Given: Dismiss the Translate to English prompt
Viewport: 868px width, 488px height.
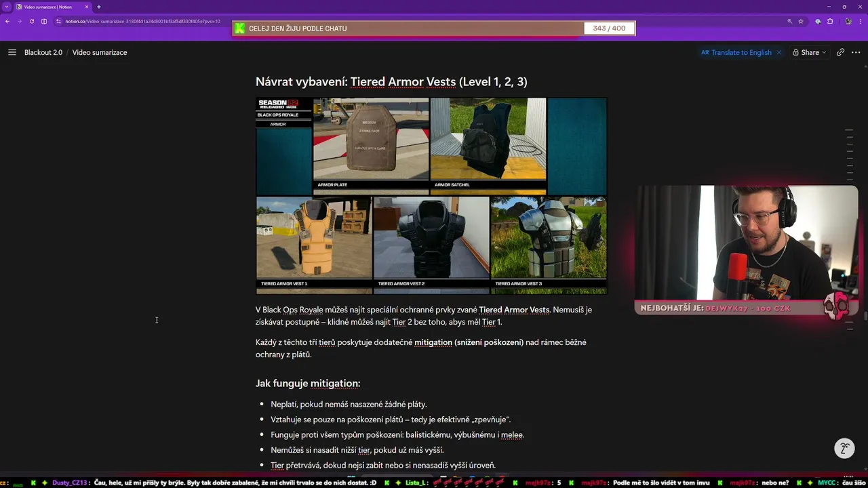Looking at the screenshot, I should click(778, 52).
